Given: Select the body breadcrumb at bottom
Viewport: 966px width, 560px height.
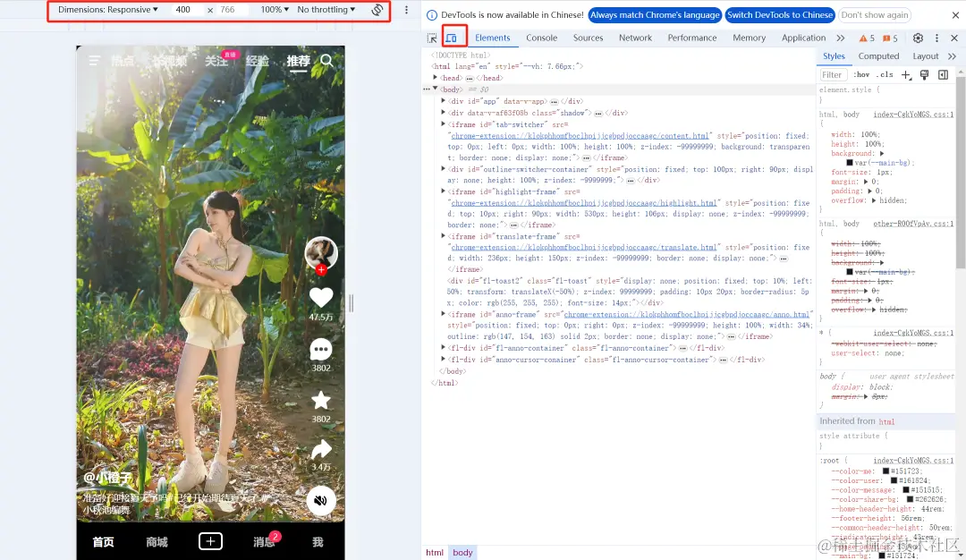Looking at the screenshot, I should pyautogui.click(x=462, y=553).
